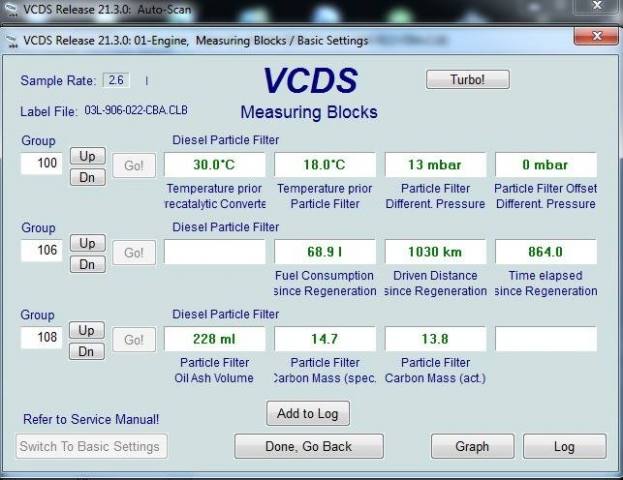Select the Sample Rate value field
623x480 pixels.
coord(118,80)
